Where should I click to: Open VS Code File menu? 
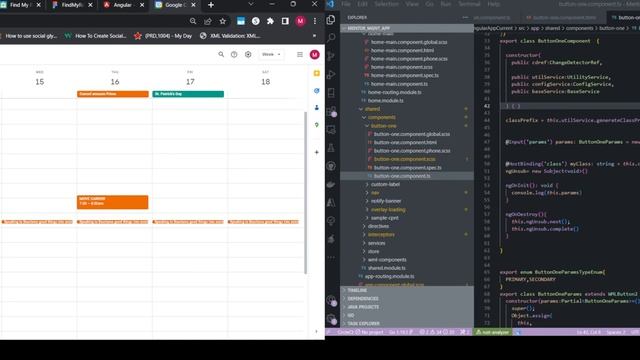tap(346, 4)
